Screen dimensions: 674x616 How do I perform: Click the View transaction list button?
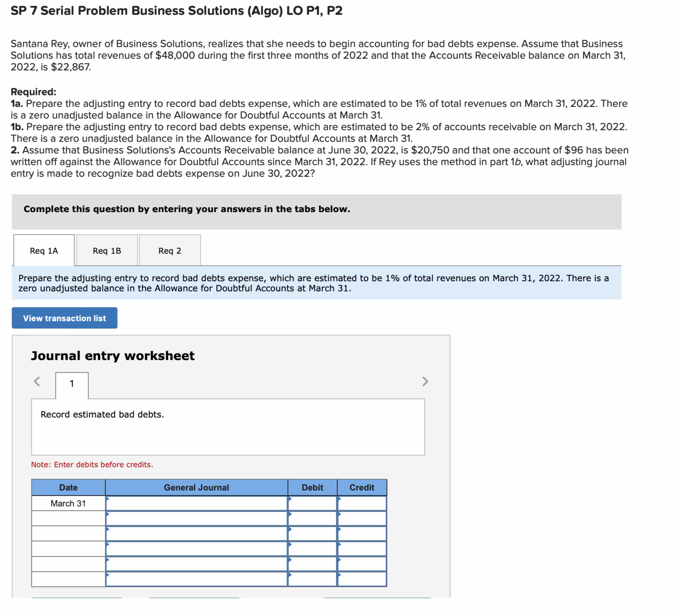[64, 318]
